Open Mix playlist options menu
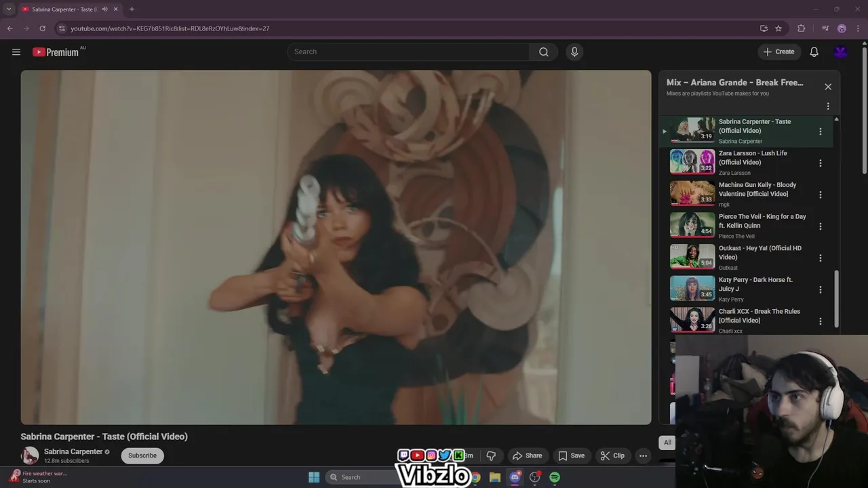868x488 pixels. point(828,106)
